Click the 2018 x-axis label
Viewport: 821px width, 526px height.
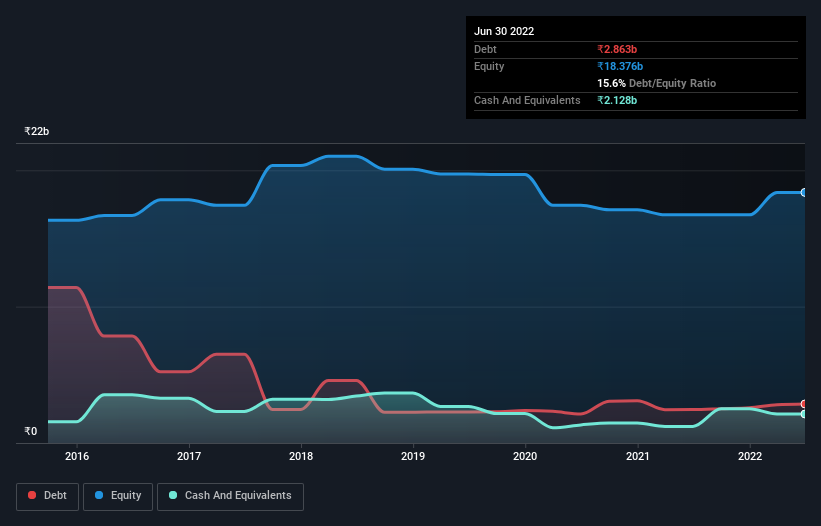pos(301,456)
